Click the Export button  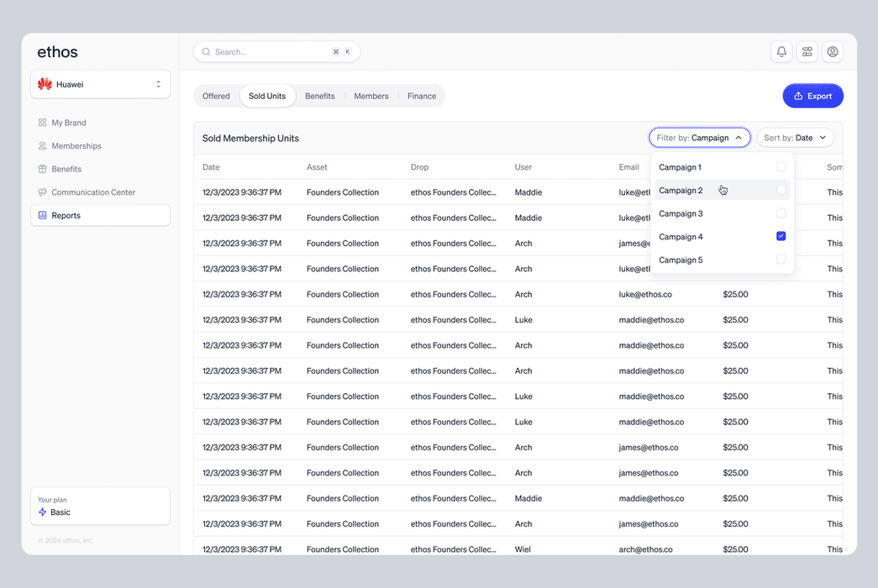[x=812, y=97]
